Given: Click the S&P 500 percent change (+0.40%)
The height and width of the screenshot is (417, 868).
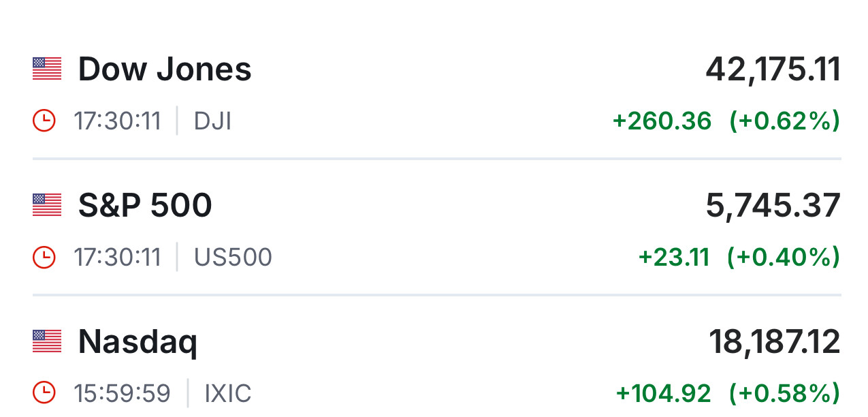Looking at the screenshot, I should click(x=784, y=258).
